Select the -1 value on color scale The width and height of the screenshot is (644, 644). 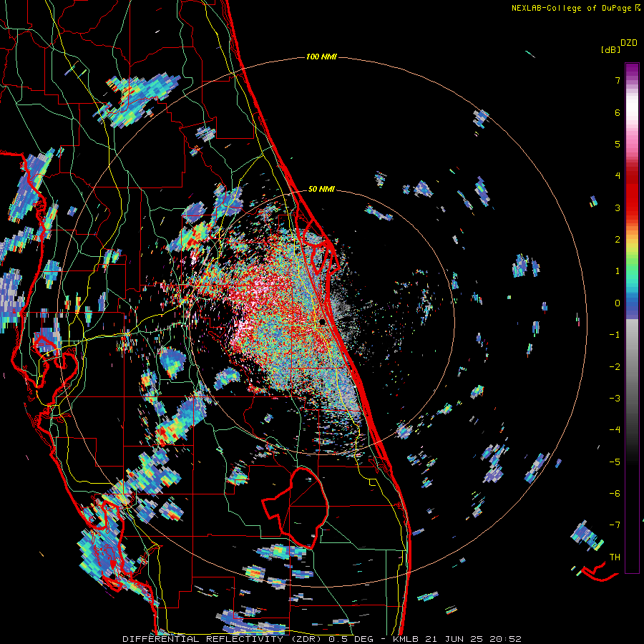pyautogui.click(x=615, y=335)
